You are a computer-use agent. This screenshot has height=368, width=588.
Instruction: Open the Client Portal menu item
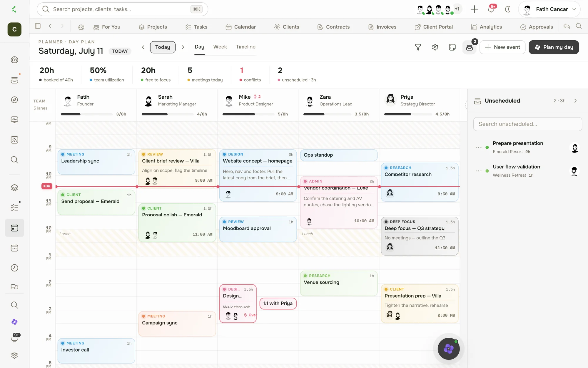pos(434,27)
